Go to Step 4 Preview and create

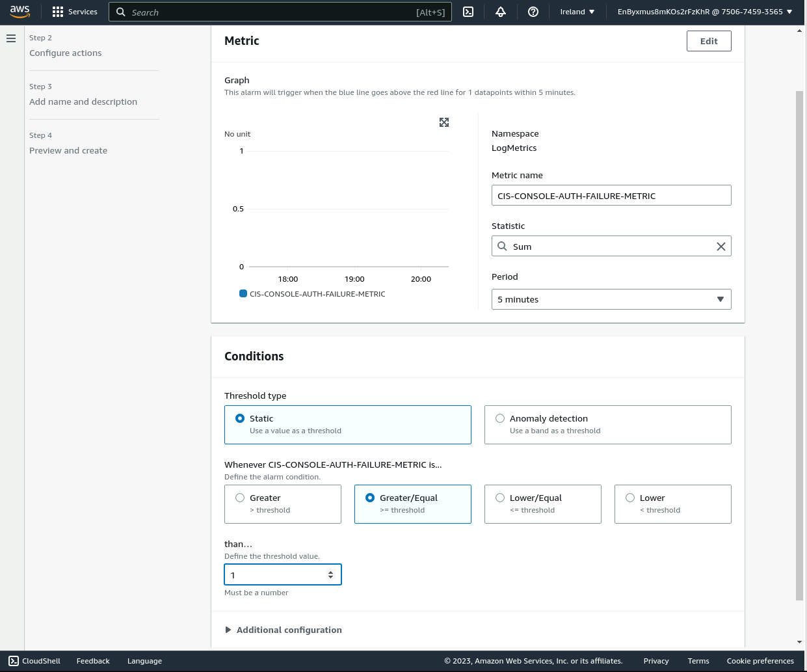pos(68,151)
